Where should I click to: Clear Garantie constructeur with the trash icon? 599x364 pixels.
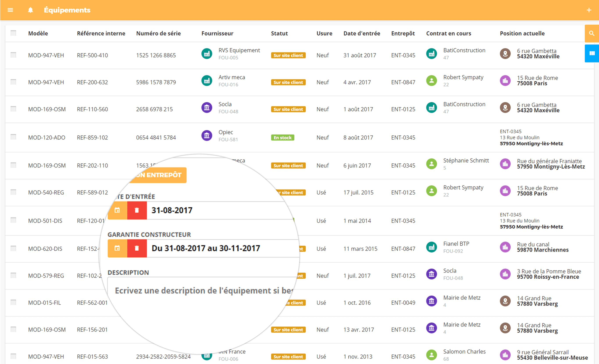click(x=137, y=248)
